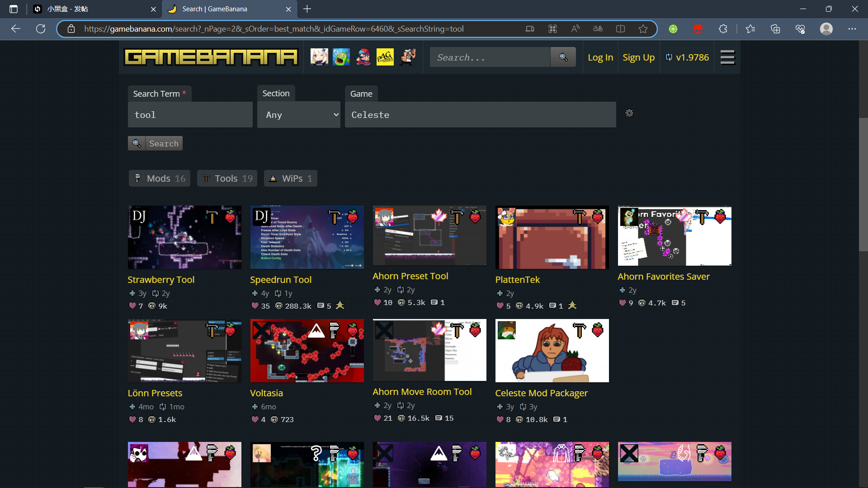This screenshot has width=868, height=488.
Task: Click the Log In link
Action: [600, 57]
